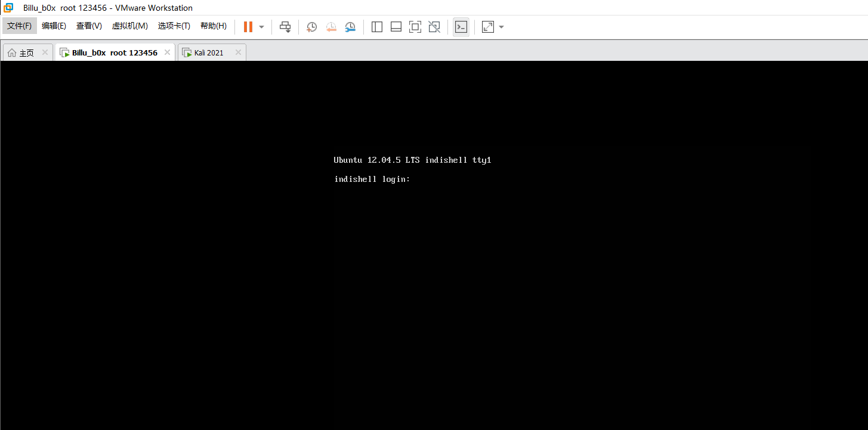Close the Kali 2021 tab
The height and width of the screenshot is (430, 868).
tap(238, 52)
